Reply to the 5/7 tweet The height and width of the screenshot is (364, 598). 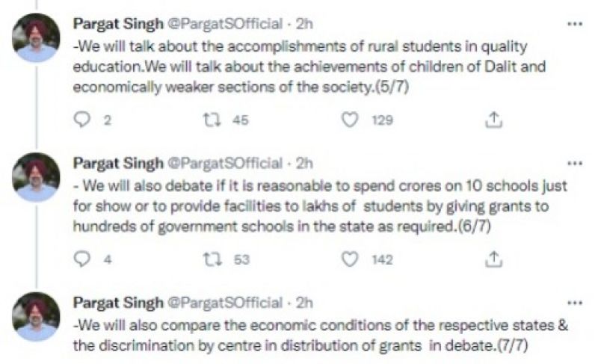(x=84, y=120)
